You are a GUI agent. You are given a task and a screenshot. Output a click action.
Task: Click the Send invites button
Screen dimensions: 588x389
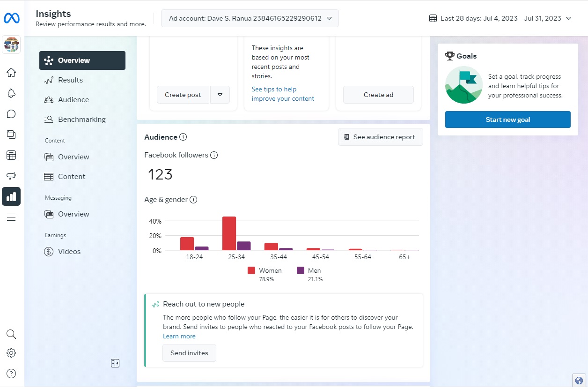[189, 353]
